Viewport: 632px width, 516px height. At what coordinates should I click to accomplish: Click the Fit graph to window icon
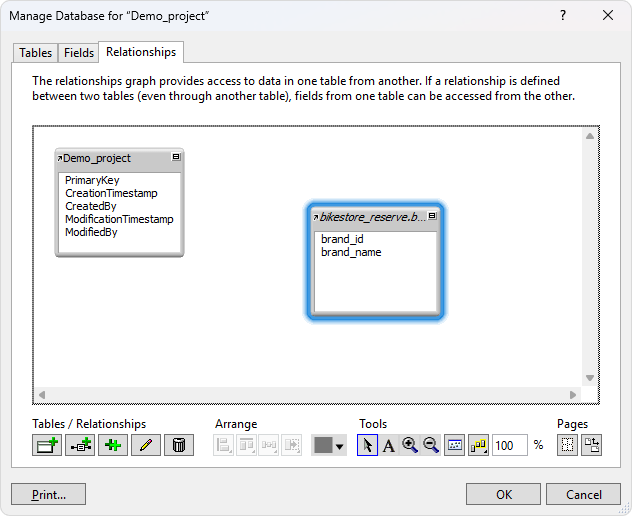pos(455,445)
